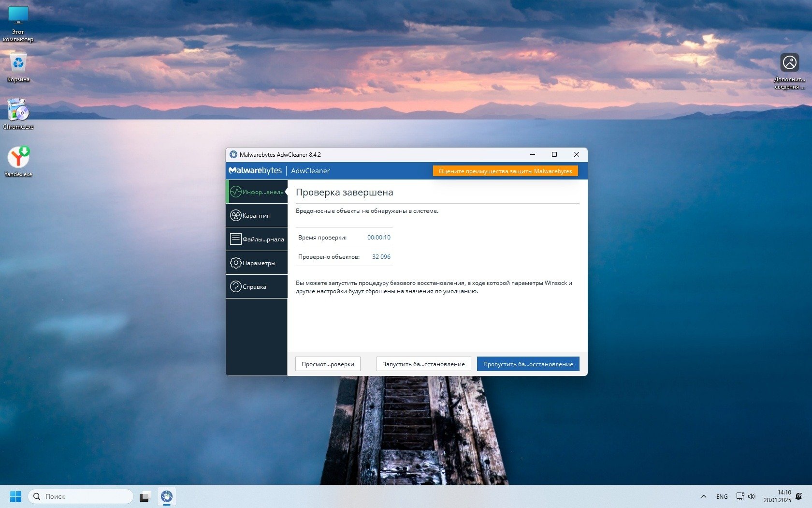Switch ENG input language indicator
The height and width of the screenshot is (508, 812).
pyautogui.click(x=722, y=496)
